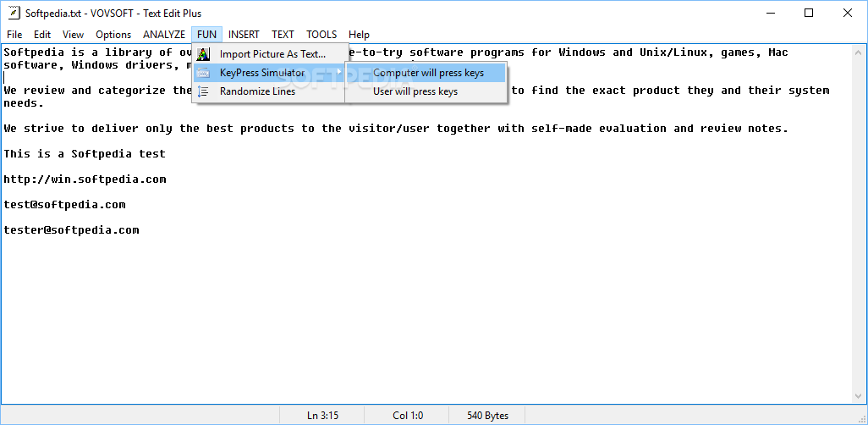Click the 'This is a Softpedia test' line

(x=85, y=154)
